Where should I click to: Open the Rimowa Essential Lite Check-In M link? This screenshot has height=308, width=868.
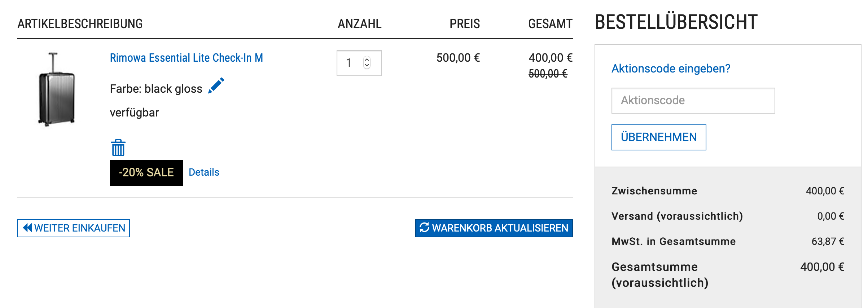click(x=186, y=58)
